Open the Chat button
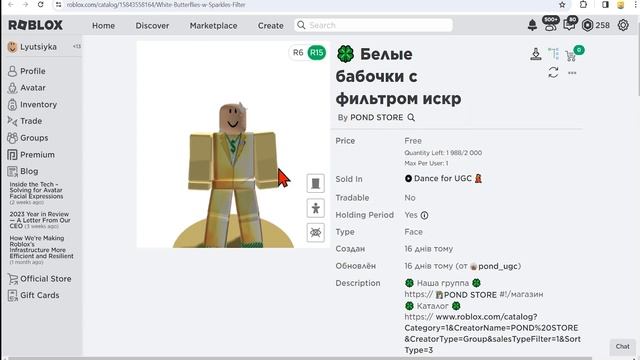Screen dimensions: 640x360 622,347
